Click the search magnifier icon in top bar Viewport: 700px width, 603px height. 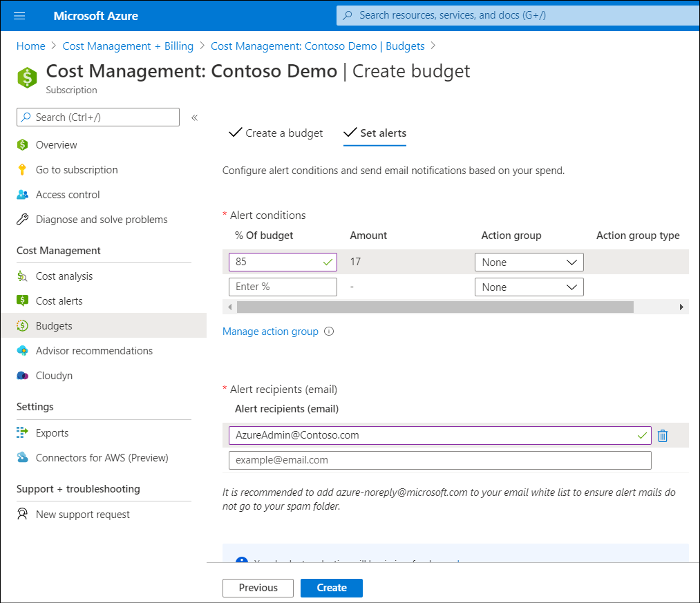[348, 16]
